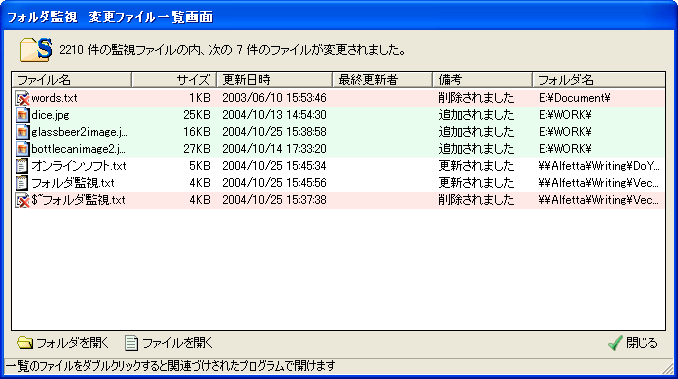Click the 27KB size cell
Screen dimensions: 678x379
tap(197, 149)
